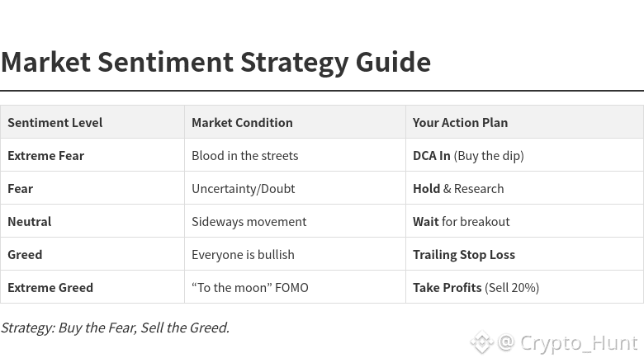This screenshot has width=644, height=363.
Task: Click the Hold & Research cell
Action: [x=458, y=188]
